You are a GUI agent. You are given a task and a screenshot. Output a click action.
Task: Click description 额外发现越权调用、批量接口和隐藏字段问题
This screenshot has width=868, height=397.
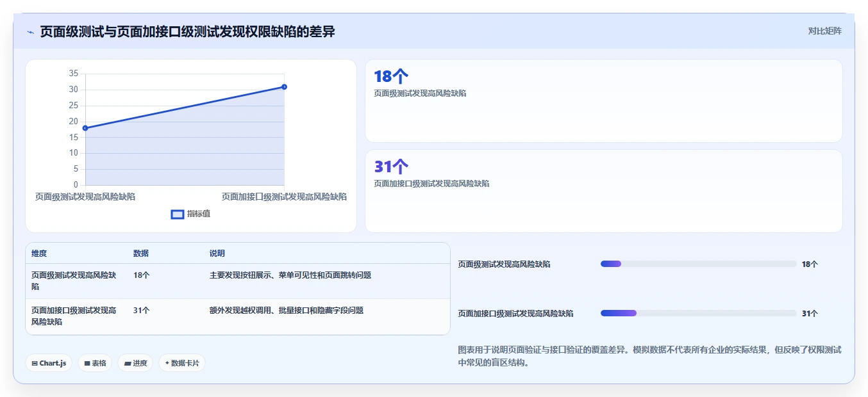click(x=287, y=311)
